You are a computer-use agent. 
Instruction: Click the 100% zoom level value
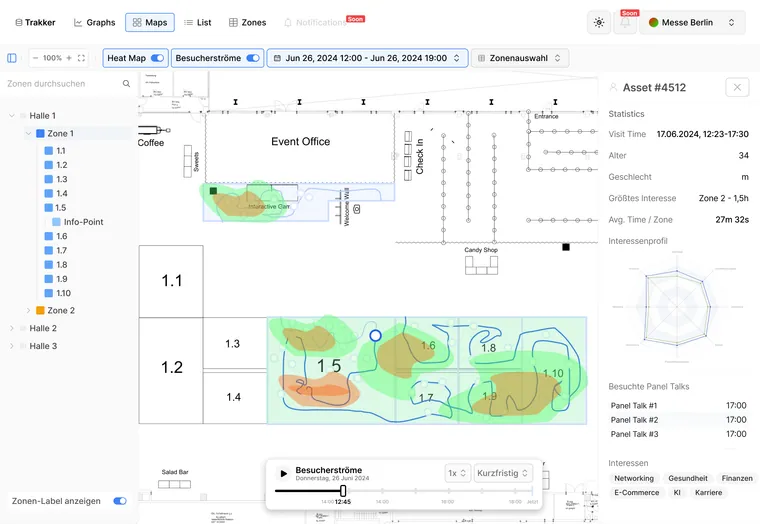[52, 58]
